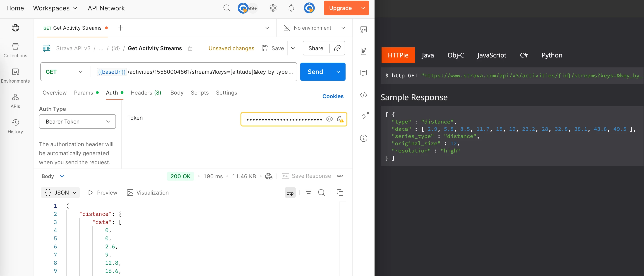Select the JavaScript tab in Strava docs
The image size is (644, 276).
tap(492, 55)
